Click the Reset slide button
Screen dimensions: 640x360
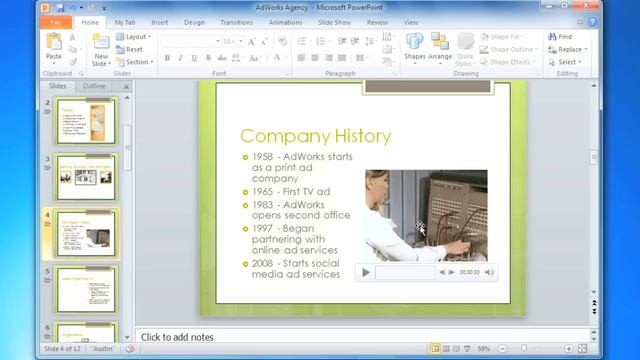tap(129, 49)
